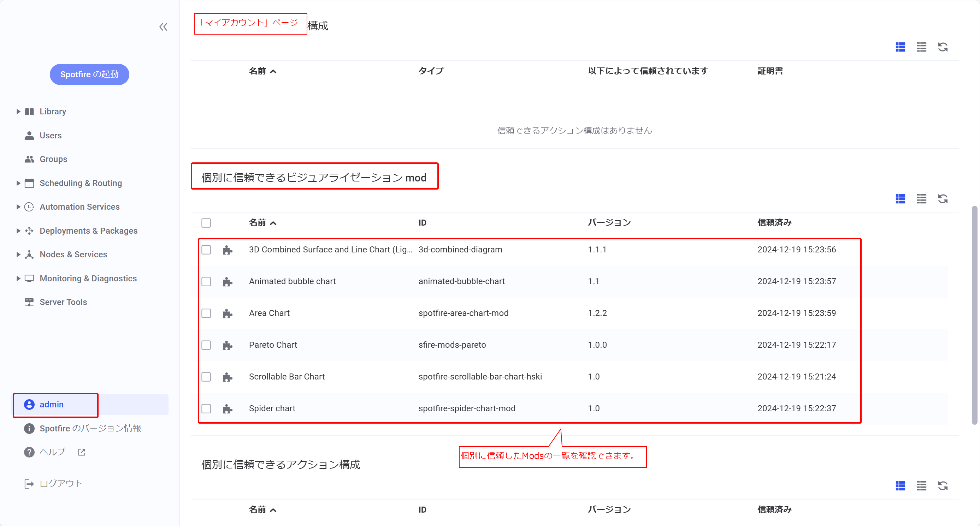Select ID text '3d-combined-diagram'
The height and width of the screenshot is (526, 980).
(x=460, y=250)
